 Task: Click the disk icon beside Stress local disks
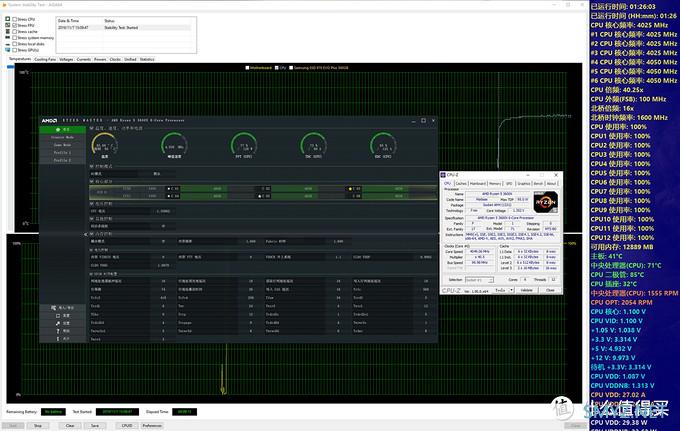8,44
